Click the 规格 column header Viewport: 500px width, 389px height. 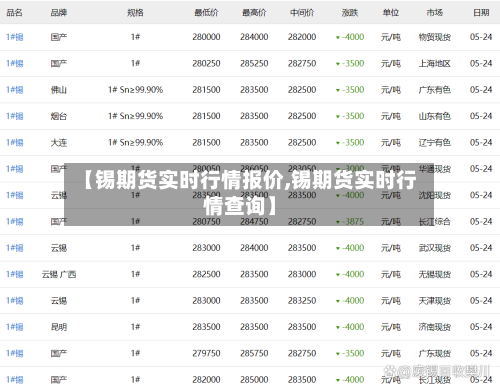point(135,13)
